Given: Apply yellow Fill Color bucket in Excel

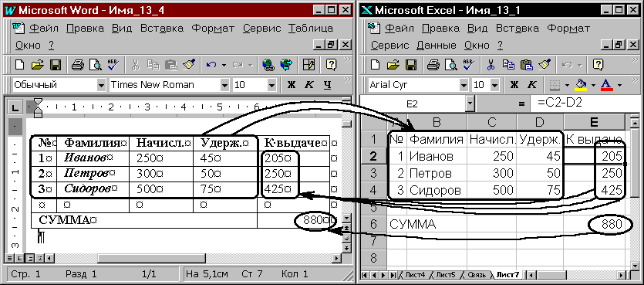Looking at the screenshot, I should [x=582, y=85].
